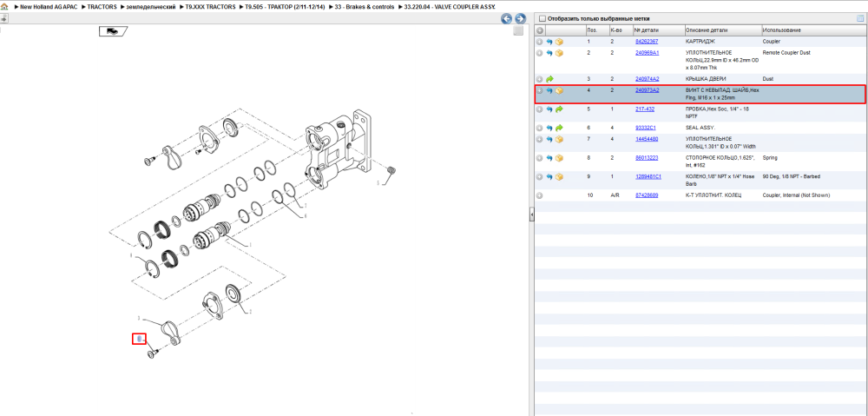Open the New Holland AG APAC breadcrumb
Screen dimensions: 868x416
click(47, 7)
